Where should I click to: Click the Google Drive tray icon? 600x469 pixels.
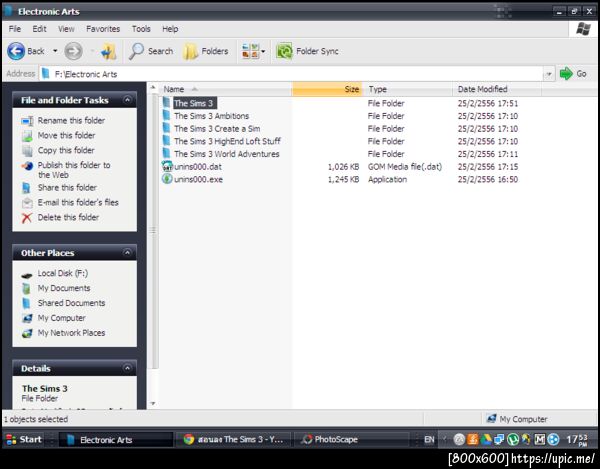(x=486, y=440)
